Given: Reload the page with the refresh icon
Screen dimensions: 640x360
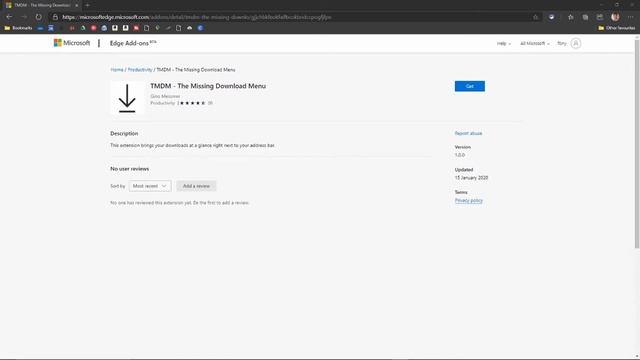Looking at the screenshot, I should pyautogui.click(x=38, y=17).
